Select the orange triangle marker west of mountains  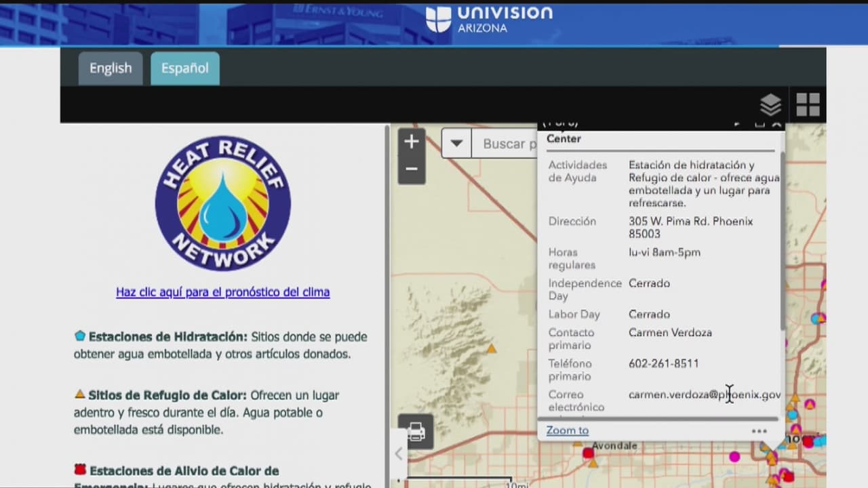point(492,349)
